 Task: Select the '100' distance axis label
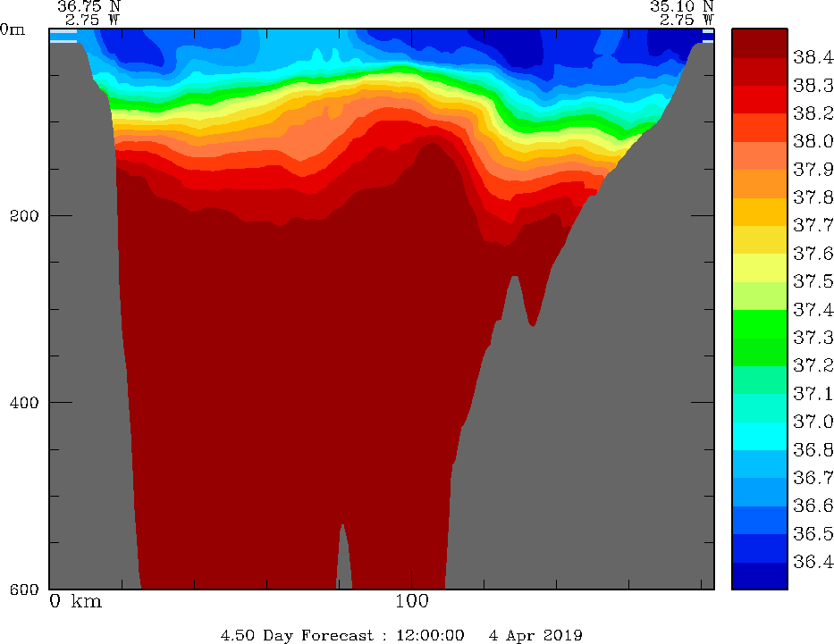[411, 601]
